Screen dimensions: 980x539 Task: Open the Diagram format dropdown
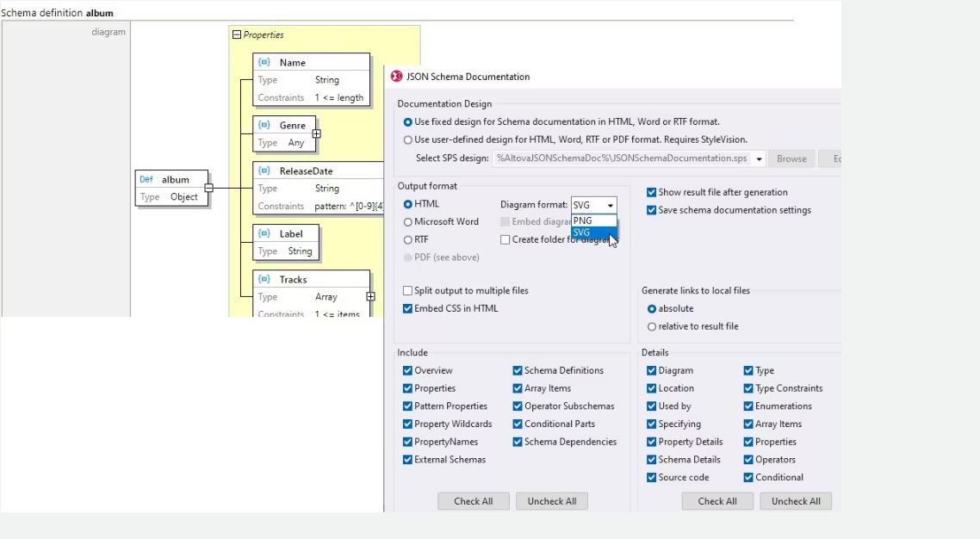[611, 205]
